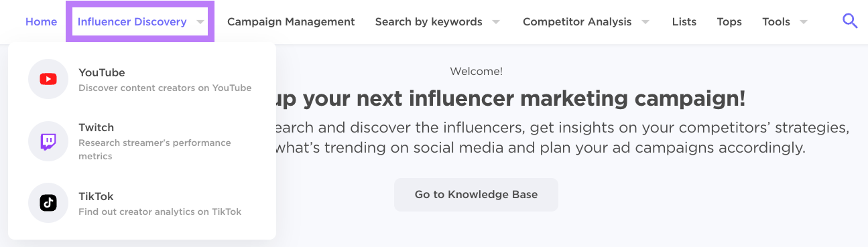Expand the Search by keywords arrow

[x=496, y=22]
